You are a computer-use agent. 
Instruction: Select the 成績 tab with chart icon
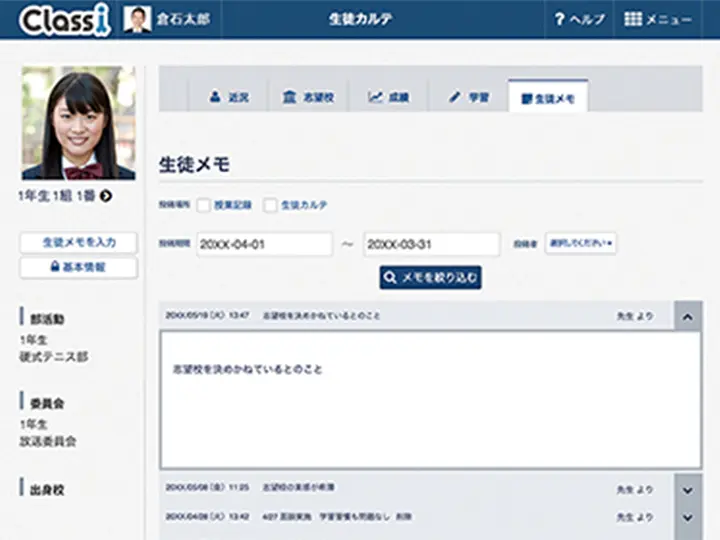388,97
